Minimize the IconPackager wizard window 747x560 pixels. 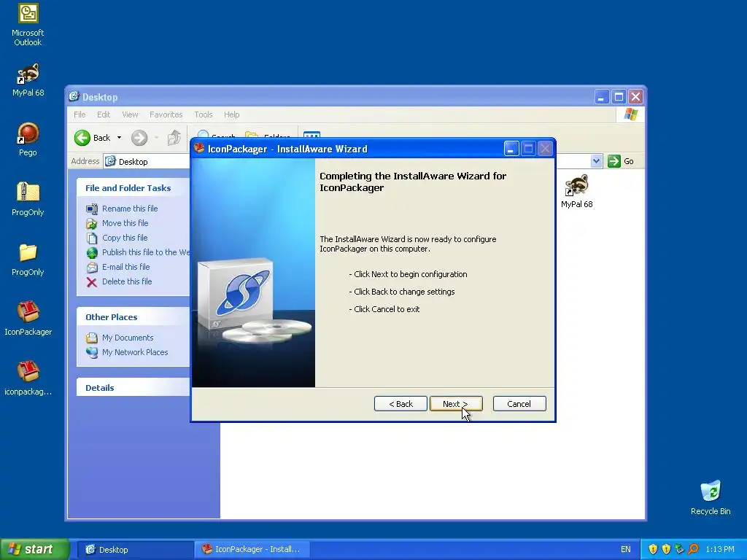coord(511,149)
